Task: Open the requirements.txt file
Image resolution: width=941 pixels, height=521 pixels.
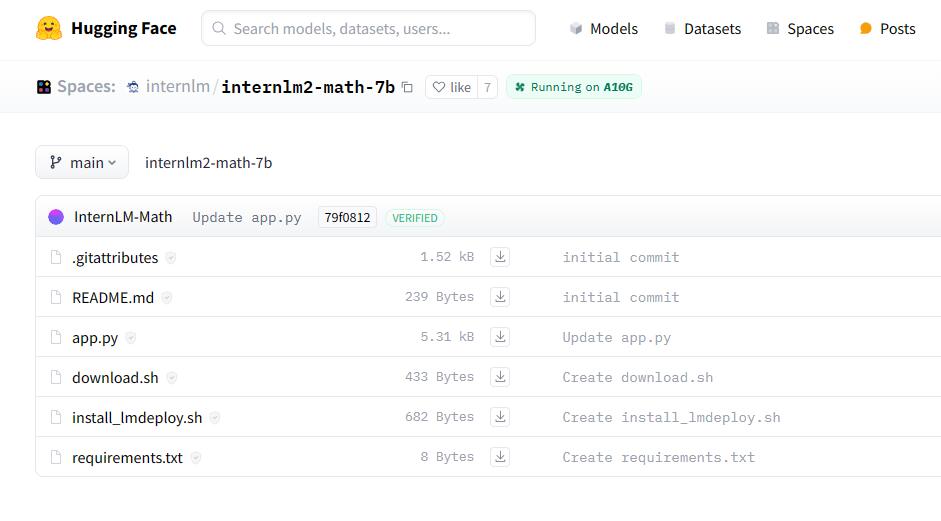Action: (x=127, y=458)
